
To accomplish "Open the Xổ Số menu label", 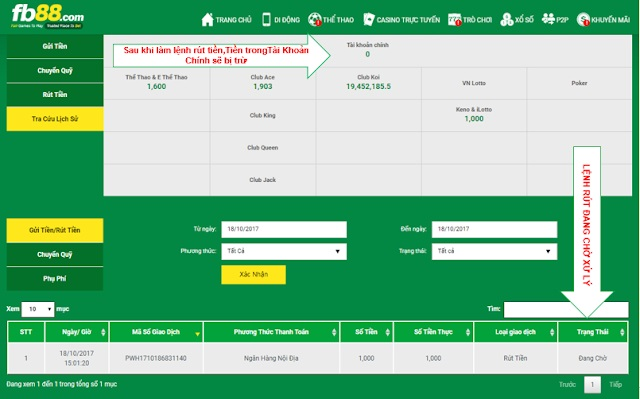I will tap(524, 20).
